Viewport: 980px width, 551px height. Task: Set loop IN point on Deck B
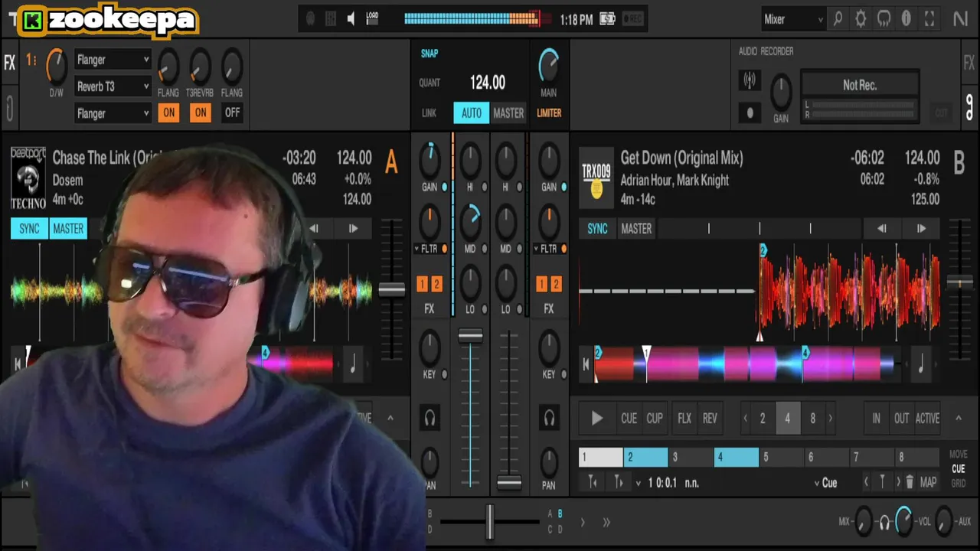pos(877,418)
